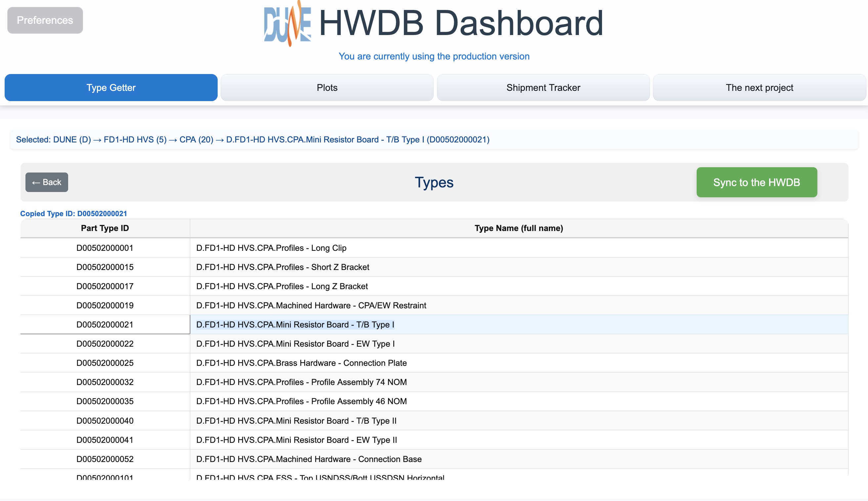This screenshot has width=868, height=501.
Task: Select Mini Resistor Board T/B Type II
Action: 296,421
